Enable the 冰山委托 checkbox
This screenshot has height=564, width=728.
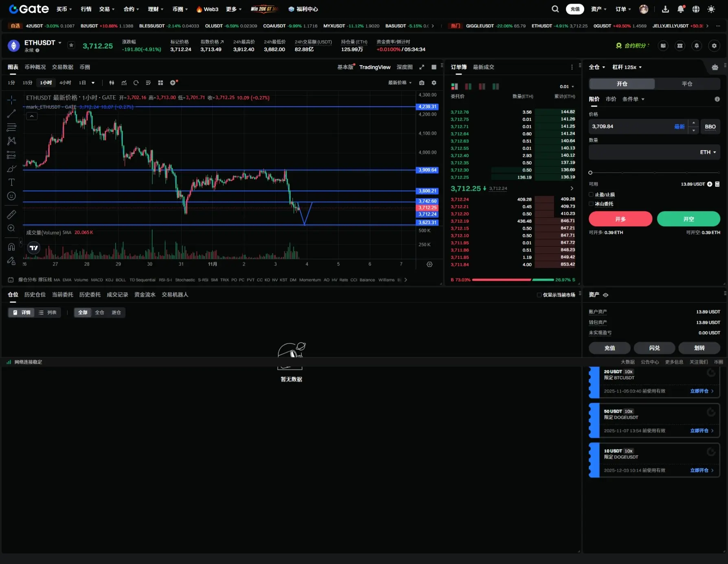pos(591,203)
